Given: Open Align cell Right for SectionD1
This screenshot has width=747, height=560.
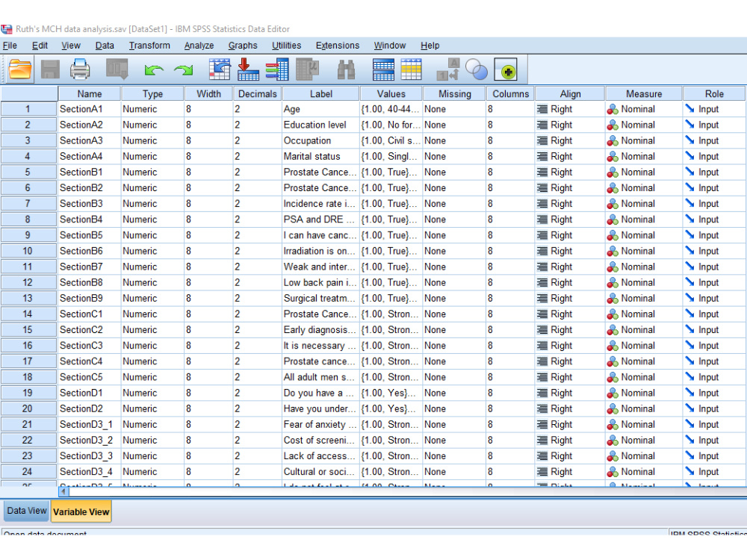Looking at the screenshot, I should [570, 393].
